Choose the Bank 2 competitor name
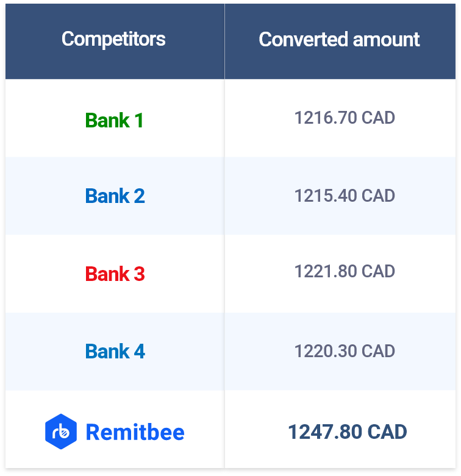This screenshot has width=461, height=476. click(115, 196)
